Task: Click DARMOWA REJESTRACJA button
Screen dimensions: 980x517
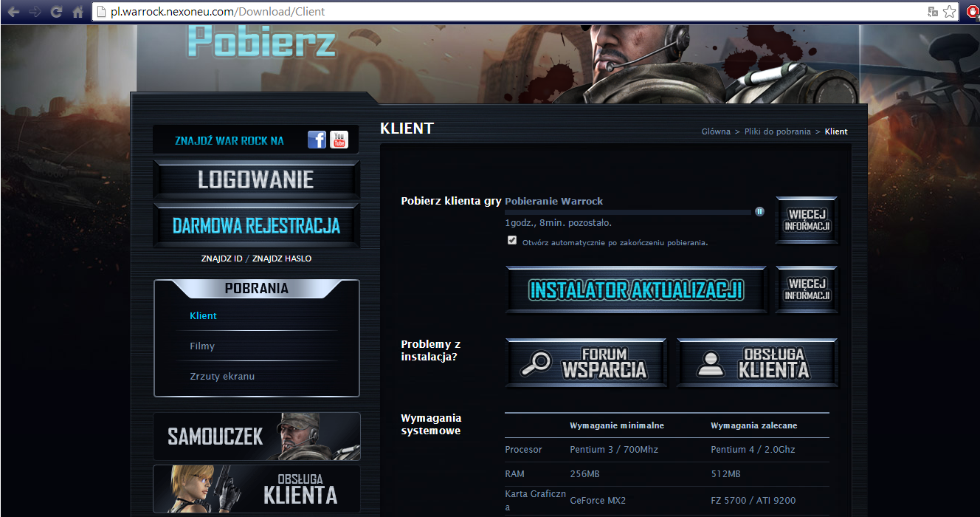Action: pyautogui.click(x=256, y=225)
